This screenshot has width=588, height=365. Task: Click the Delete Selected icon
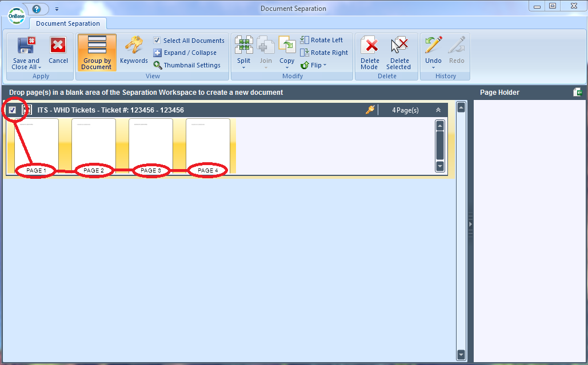point(399,45)
